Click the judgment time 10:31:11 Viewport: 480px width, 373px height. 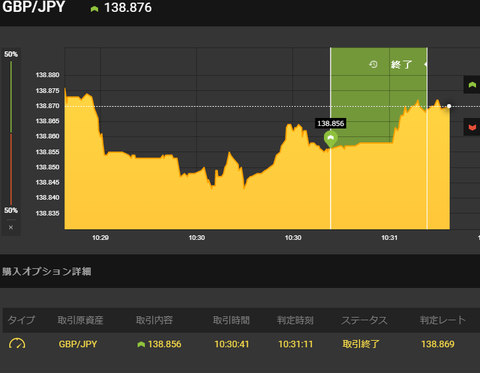point(296,344)
